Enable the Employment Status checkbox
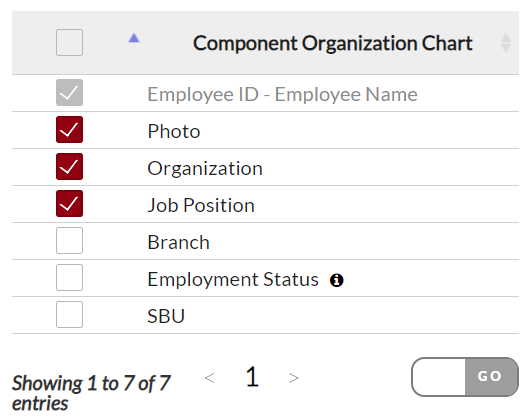 tap(69, 278)
